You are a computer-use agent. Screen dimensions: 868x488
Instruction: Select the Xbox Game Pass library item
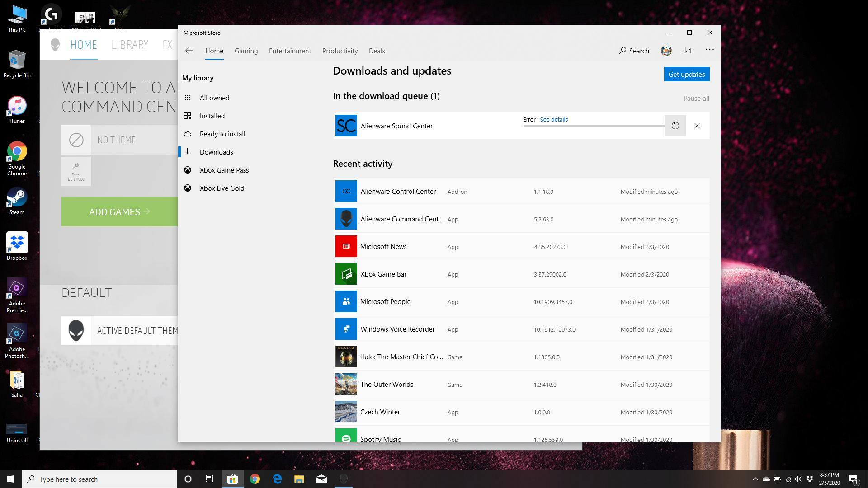(224, 170)
